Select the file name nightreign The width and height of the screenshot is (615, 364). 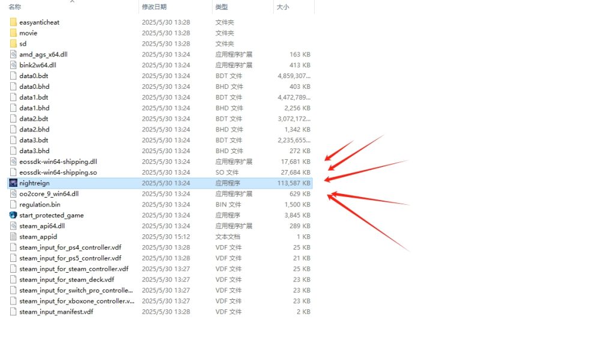pyautogui.click(x=34, y=183)
